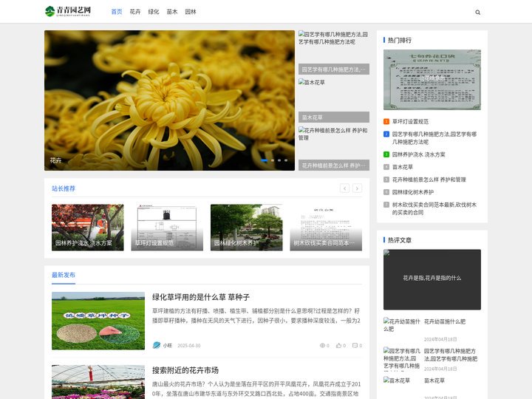Image resolution: width=532 pixels, height=399 pixels.
Task: Open ranked item 2 园艺学有哪几种施肥方法
Action: pos(434,137)
